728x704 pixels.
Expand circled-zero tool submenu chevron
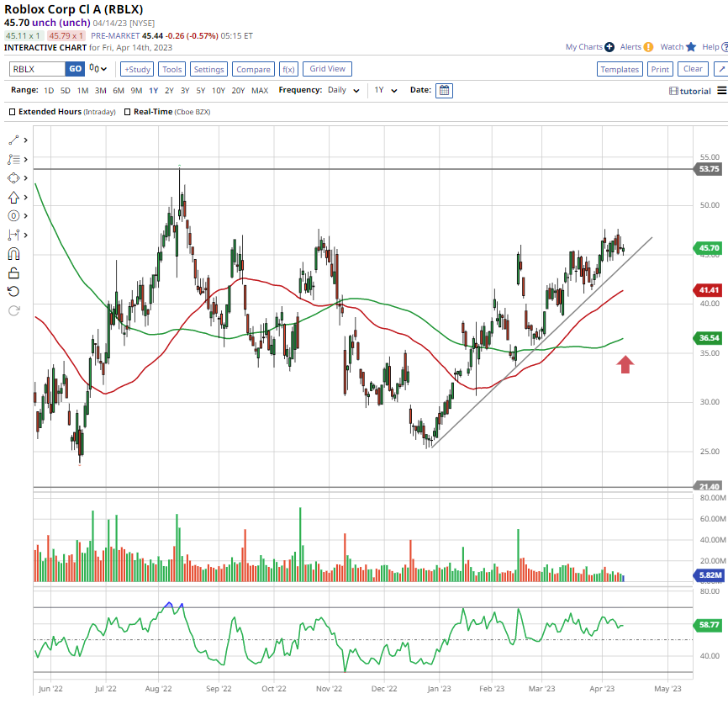tap(25, 215)
